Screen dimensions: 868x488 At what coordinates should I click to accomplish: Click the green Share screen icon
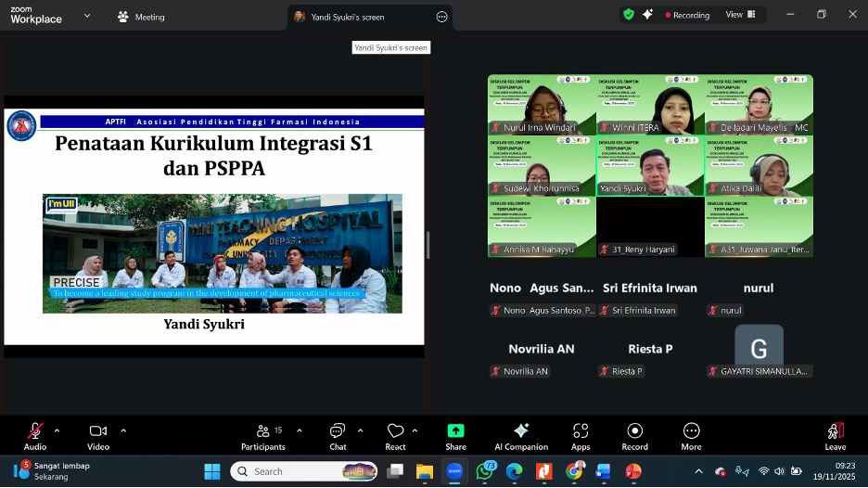pos(455,431)
